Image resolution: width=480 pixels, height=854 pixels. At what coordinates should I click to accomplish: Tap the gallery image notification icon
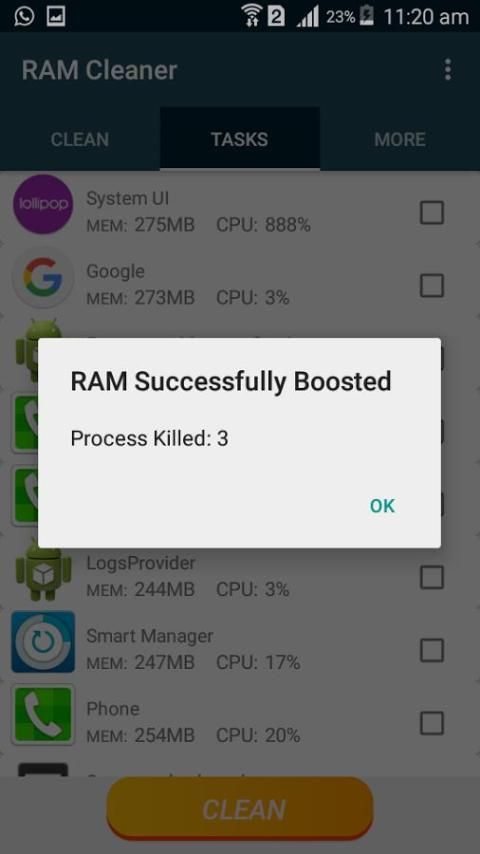[56, 16]
